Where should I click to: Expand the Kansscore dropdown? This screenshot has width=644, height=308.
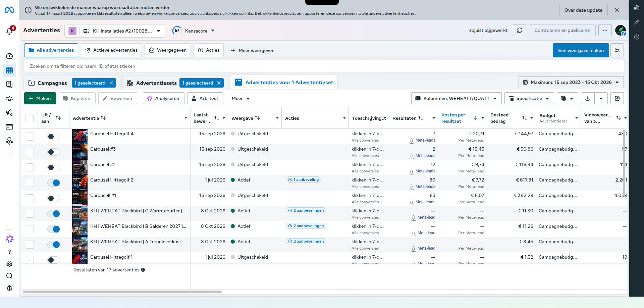click(194, 31)
